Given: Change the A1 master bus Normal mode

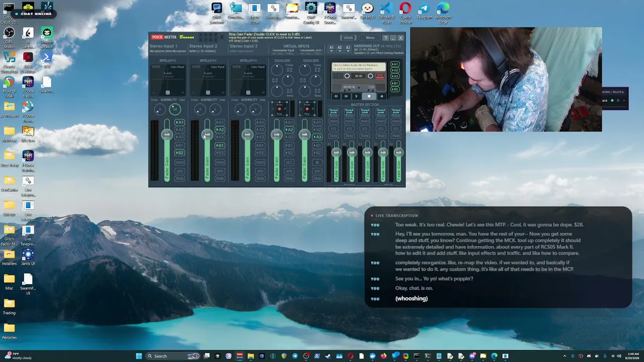Looking at the screenshot, I should point(334,112).
